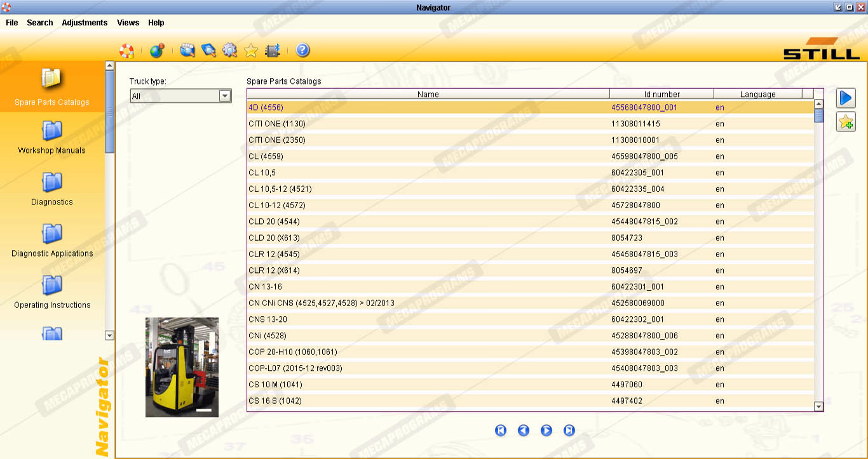Open the Truck type dropdown

(x=180, y=96)
